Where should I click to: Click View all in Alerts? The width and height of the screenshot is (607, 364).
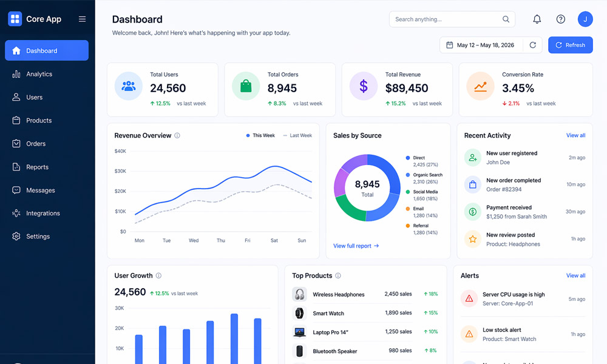575,275
